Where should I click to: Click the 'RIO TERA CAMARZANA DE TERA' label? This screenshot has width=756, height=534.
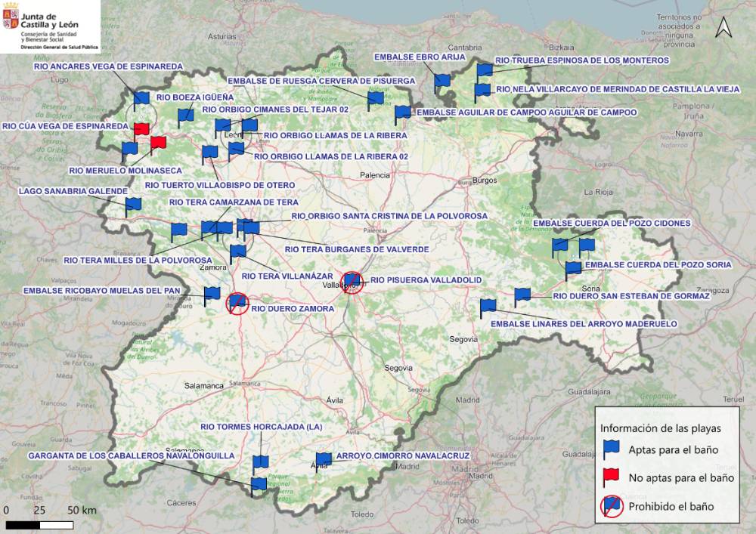tap(234, 202)
